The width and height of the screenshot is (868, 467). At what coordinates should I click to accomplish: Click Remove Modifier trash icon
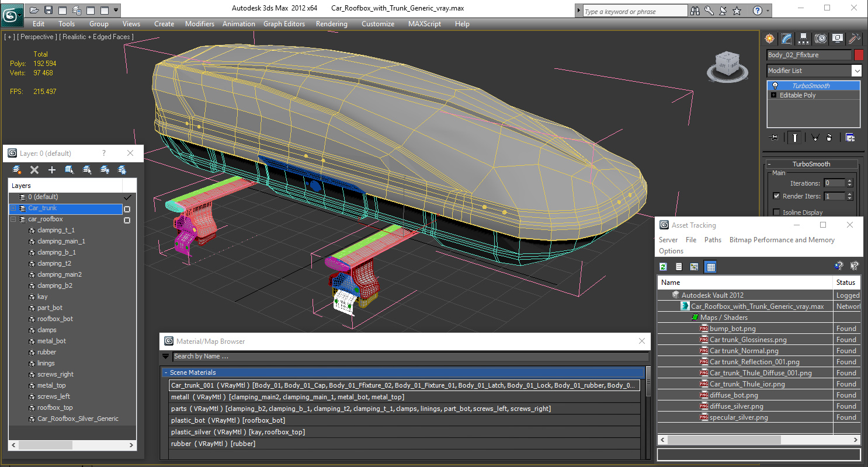[829, 138]
